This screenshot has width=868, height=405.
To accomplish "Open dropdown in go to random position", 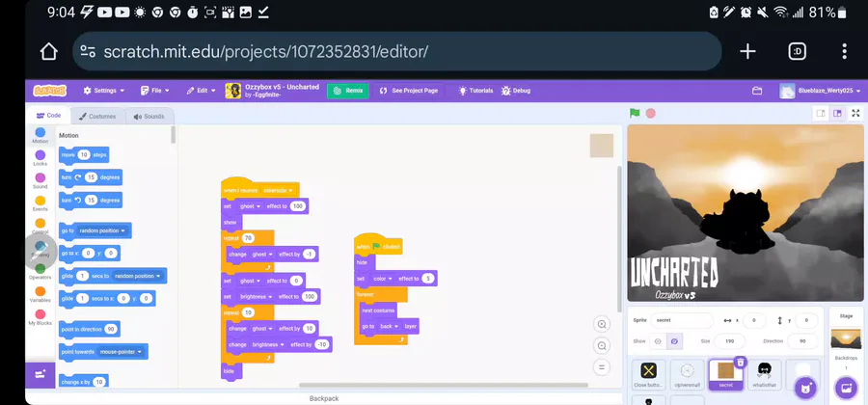I will click(102, 230).
